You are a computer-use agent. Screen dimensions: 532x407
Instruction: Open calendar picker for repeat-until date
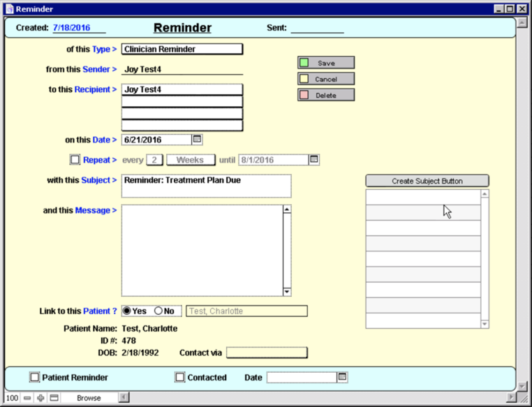pos(314,160)
